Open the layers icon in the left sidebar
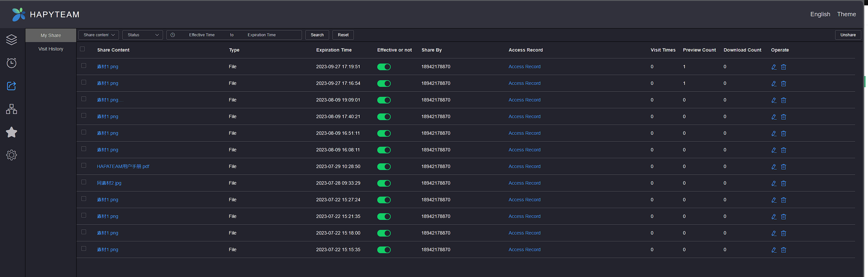868x277 pixels. tap(12, 40)
